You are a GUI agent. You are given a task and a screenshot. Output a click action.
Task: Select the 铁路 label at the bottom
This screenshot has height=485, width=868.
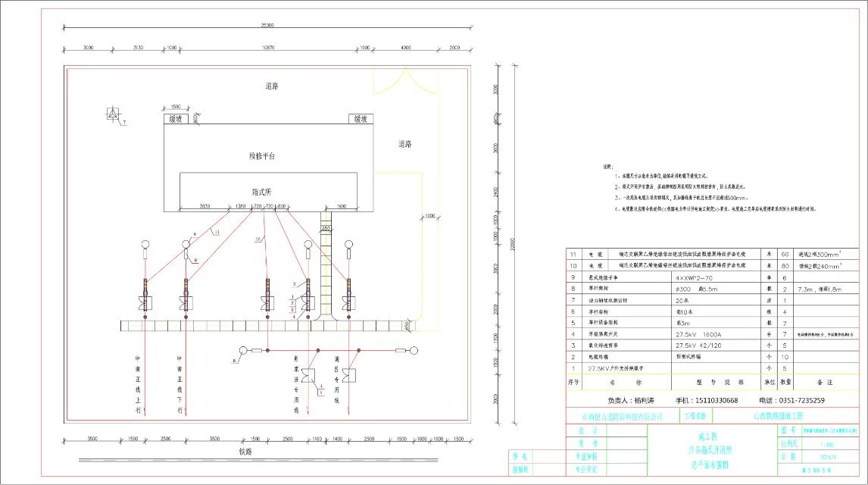pos(245,450)
